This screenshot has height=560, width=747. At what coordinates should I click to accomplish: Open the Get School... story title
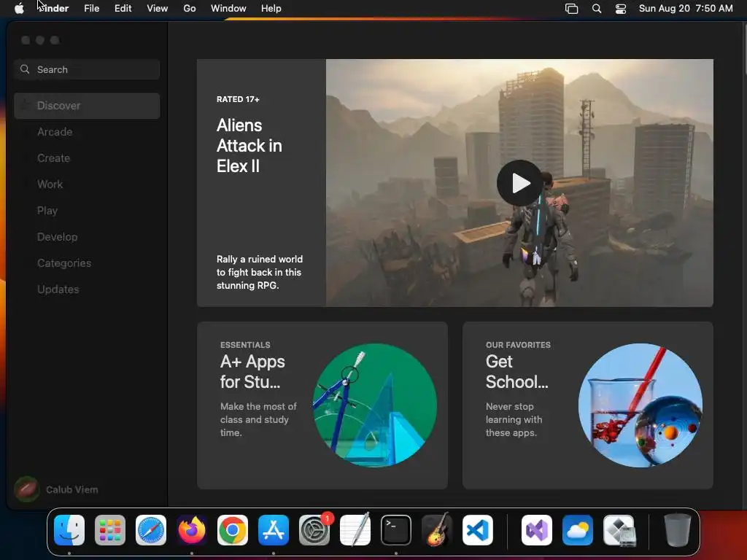tap(517, 372)
